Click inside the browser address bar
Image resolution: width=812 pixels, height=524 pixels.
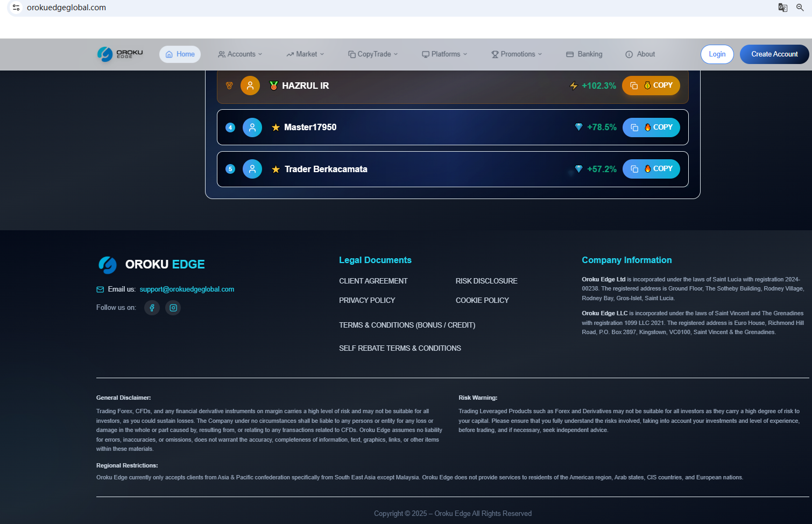pos(215,8)
